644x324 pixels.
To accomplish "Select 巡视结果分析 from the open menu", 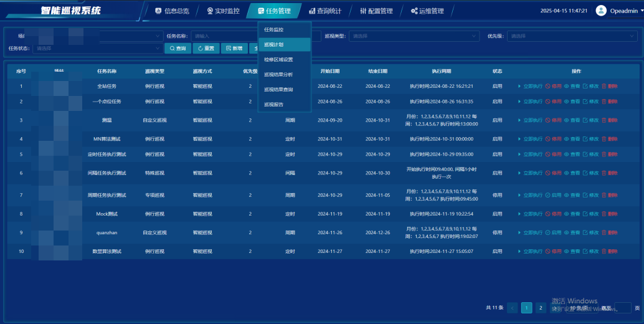I will (278, 75).
